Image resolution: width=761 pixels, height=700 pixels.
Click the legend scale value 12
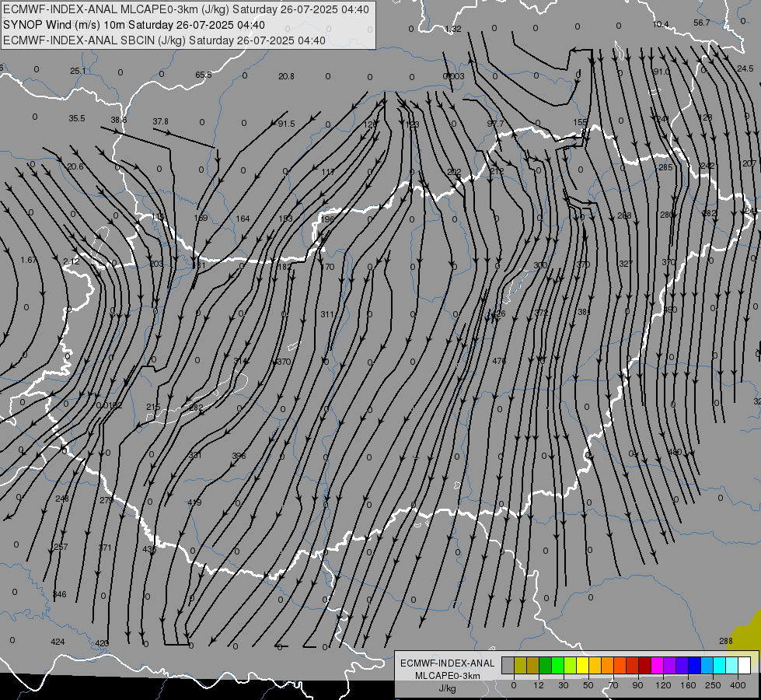click(x=539, y=685)
